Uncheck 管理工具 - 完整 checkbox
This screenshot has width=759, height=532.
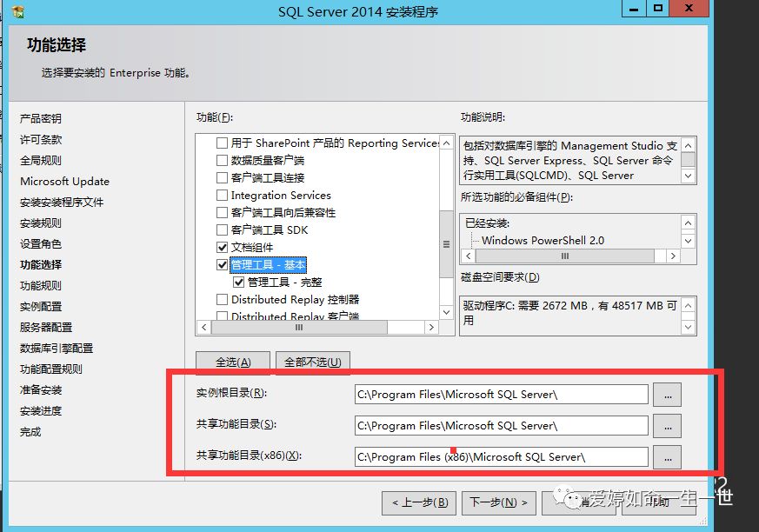238,283
